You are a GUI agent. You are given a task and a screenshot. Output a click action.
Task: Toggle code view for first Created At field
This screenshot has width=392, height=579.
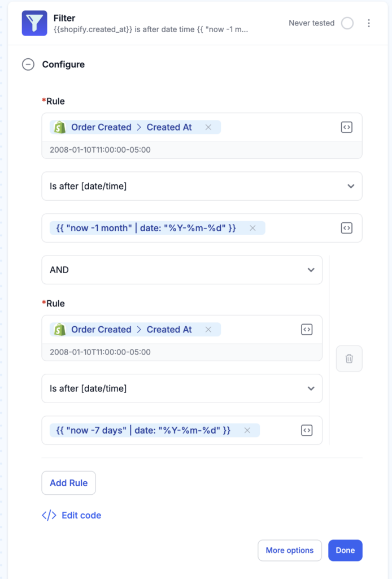(346, 127)
